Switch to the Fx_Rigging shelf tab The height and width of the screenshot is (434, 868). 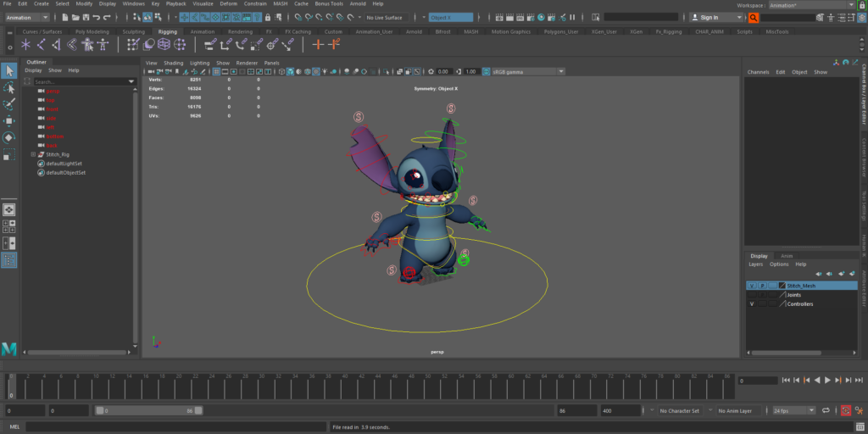point(668,31)
